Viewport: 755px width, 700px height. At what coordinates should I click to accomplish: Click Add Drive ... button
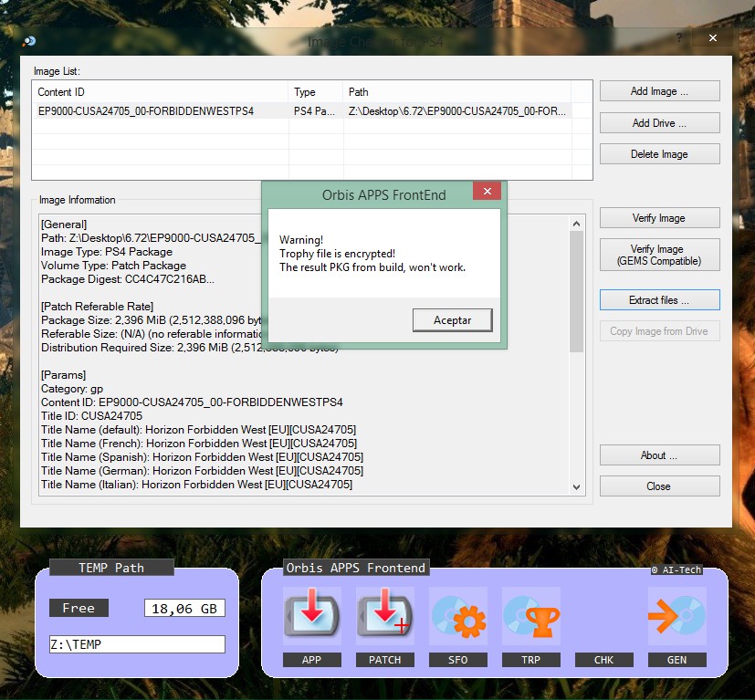pyautogui.click(x=660, y=123)
